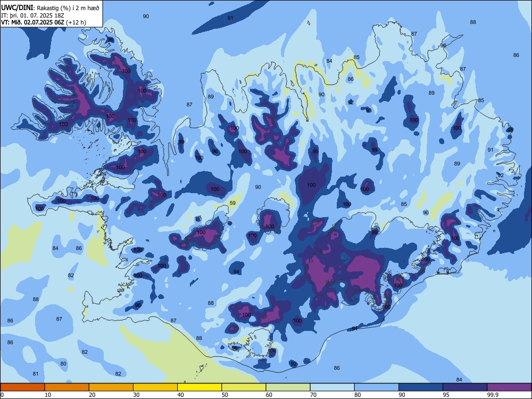Image resolution: width=532 pixels, height=399 pixels.
Task: Select the pale yellow 50–60 legend swatch
Action: tap(244, 387)
